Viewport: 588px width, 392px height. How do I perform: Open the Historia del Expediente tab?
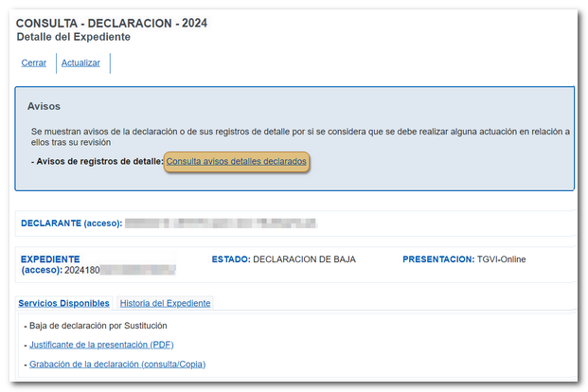[x=165, y=303]
